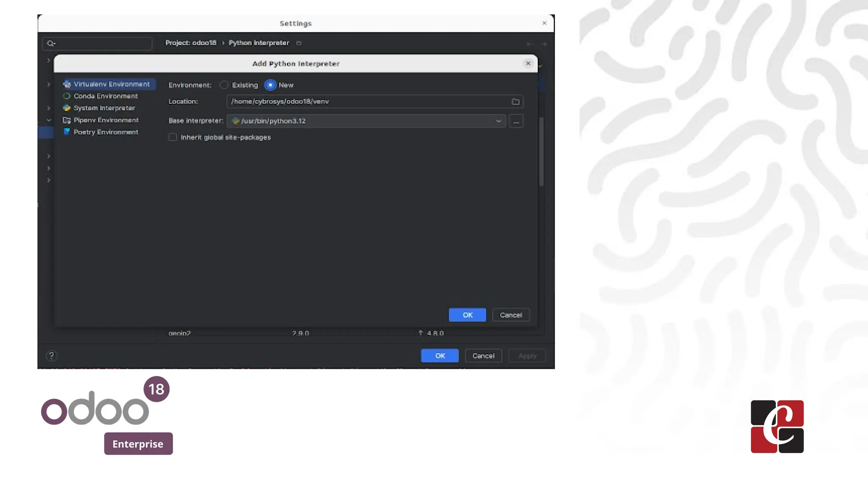The image size is (868, 488).
Task: Click the help question mark icon
Action: [51, 356]
